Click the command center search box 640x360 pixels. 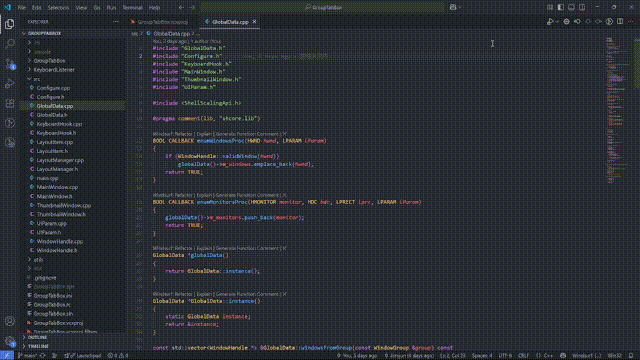(322, 7)
